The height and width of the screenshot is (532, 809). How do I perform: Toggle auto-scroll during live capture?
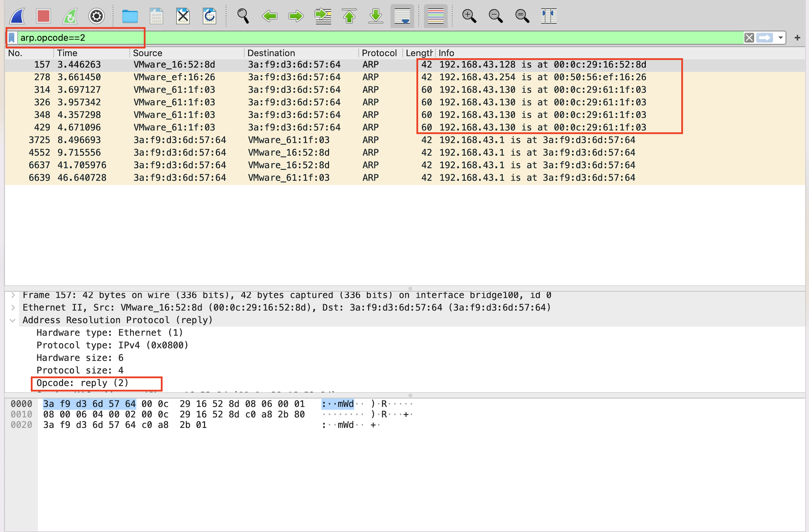point(402,16)
